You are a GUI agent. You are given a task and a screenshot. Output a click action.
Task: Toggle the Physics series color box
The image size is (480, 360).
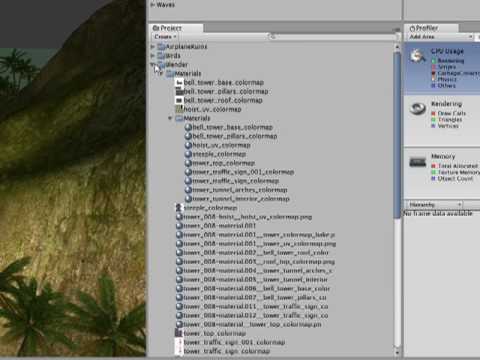click(x=434, y=79)
